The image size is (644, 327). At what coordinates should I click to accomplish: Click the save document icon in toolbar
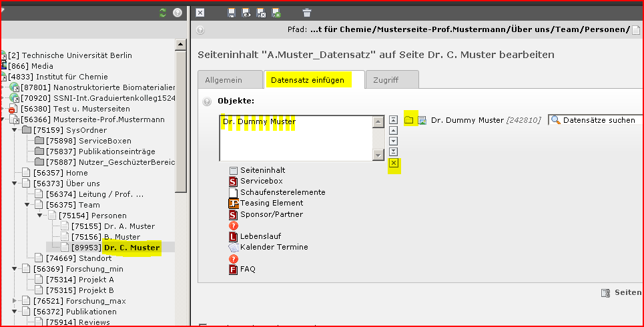pos(232,13)
